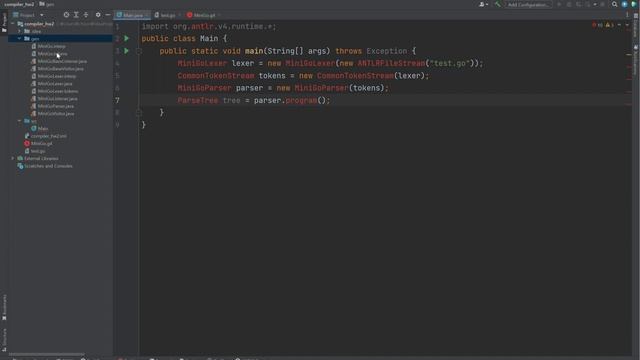The image size is (640, 360).
Task: Open the user account menu icon
Action: [483, 4]
